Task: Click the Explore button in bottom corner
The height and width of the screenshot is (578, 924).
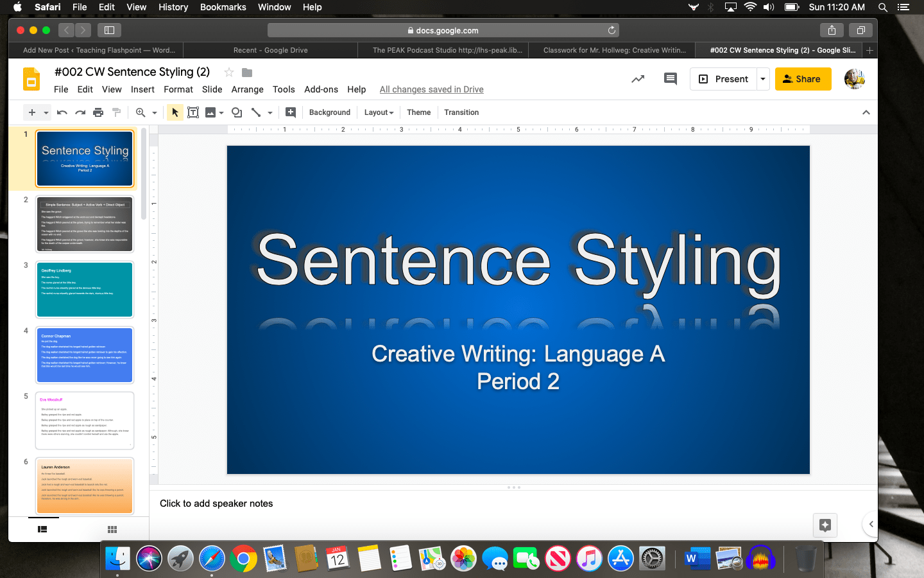Action: [825, 525]
